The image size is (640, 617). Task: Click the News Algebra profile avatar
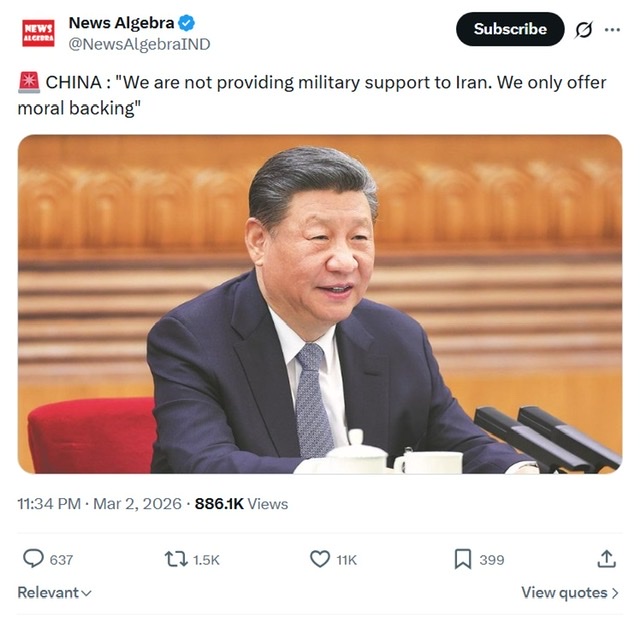coord(38,33)
